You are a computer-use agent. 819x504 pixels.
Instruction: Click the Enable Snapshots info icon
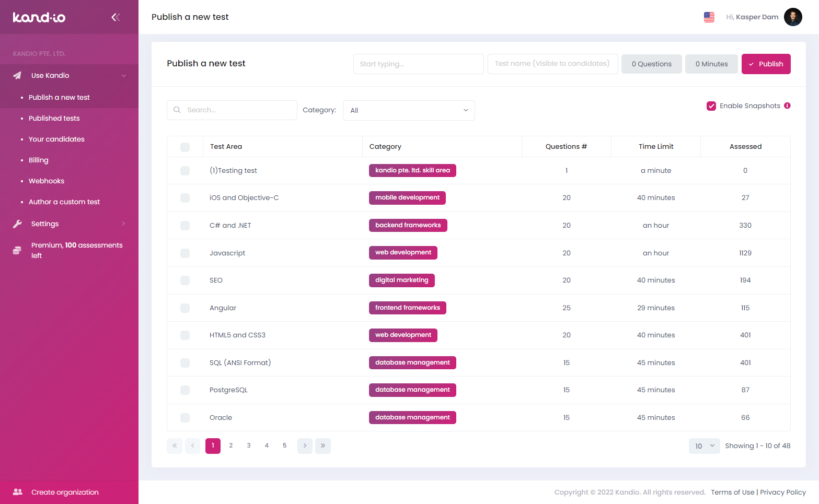point(787,106)
